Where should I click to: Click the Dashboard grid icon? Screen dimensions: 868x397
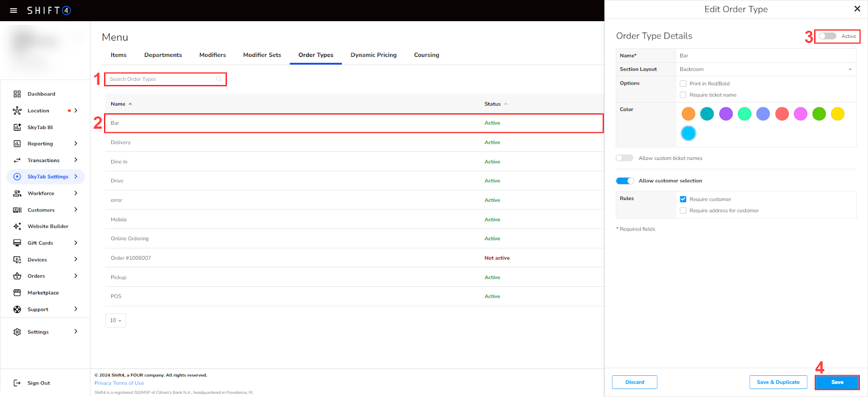17,94
